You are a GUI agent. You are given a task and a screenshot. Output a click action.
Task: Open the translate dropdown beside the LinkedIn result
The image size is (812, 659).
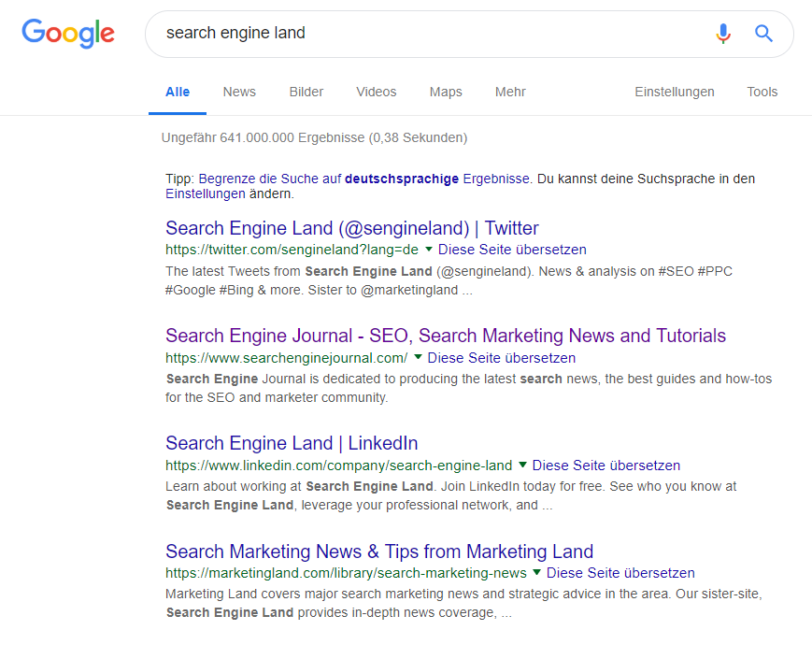coord(521,466)
